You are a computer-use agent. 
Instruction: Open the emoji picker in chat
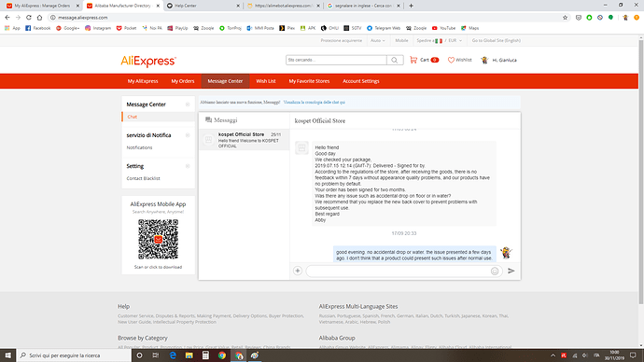point(495,271)
